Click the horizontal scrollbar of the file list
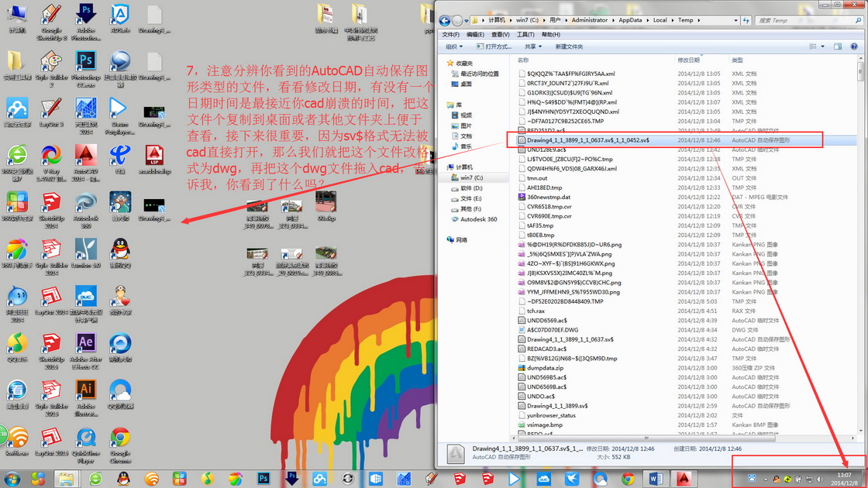Screen dimensions: 868x488 (x=645, y=438)
